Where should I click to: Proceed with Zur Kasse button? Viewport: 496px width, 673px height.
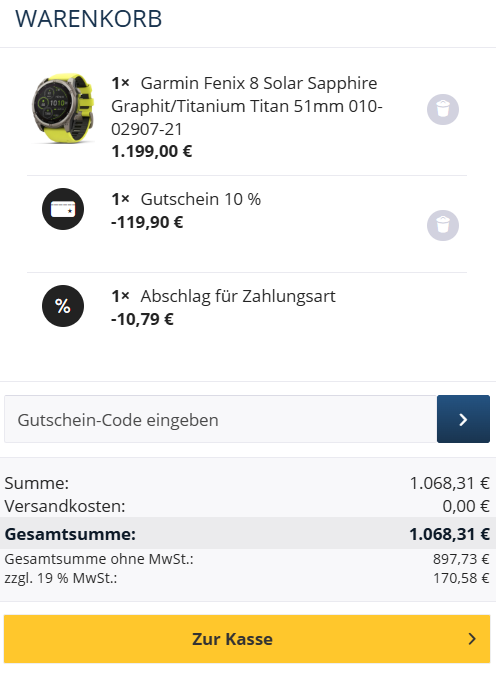[247, 639]
